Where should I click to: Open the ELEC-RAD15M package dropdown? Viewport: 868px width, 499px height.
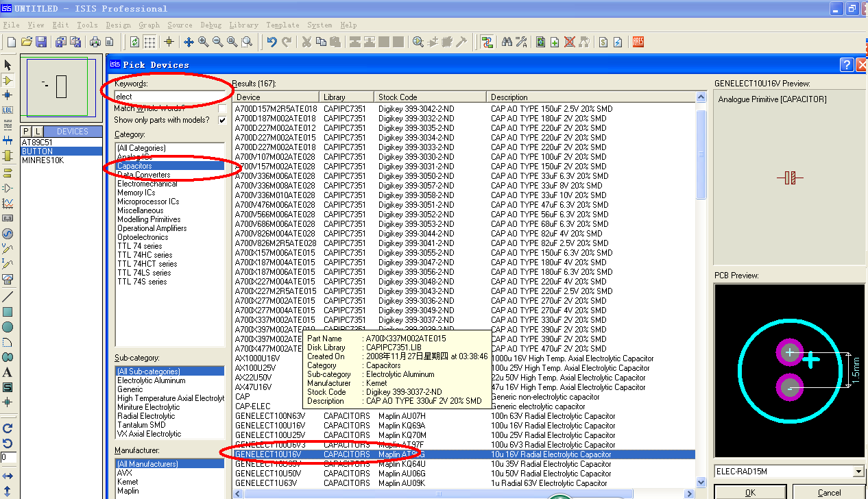click(858, 472)
